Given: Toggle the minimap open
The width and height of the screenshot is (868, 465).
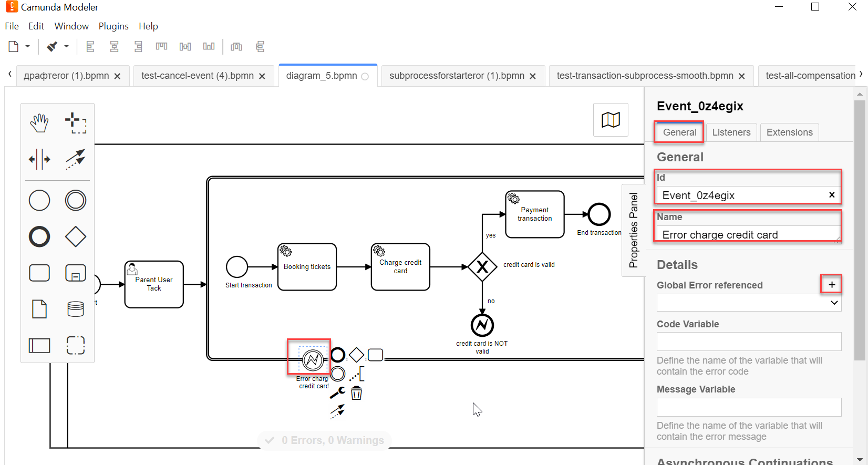Looking at the screenshot, I should [x=611, y=120].
